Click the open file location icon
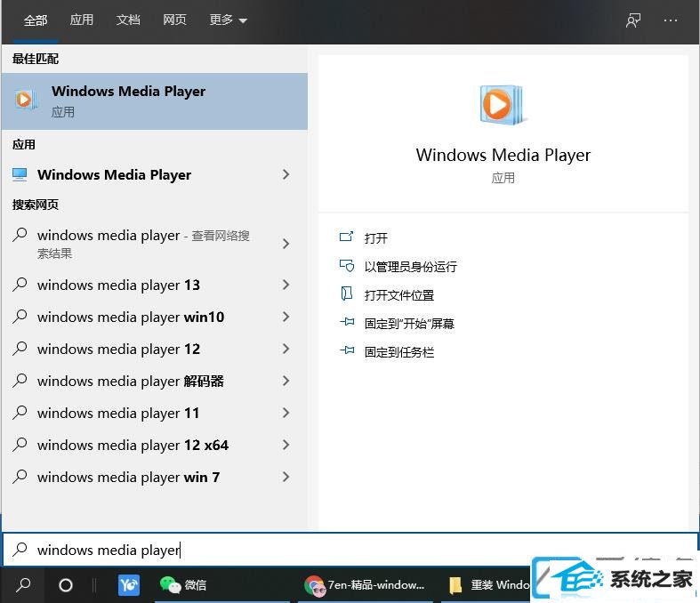 click(346, 294)
